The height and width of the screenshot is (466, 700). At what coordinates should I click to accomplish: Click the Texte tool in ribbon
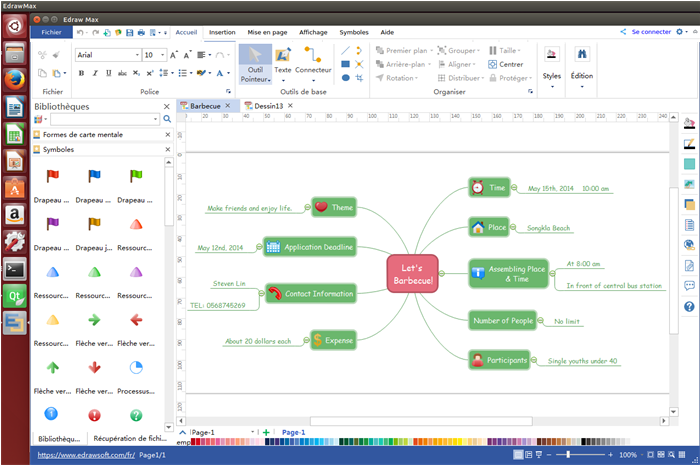point(283,65)
